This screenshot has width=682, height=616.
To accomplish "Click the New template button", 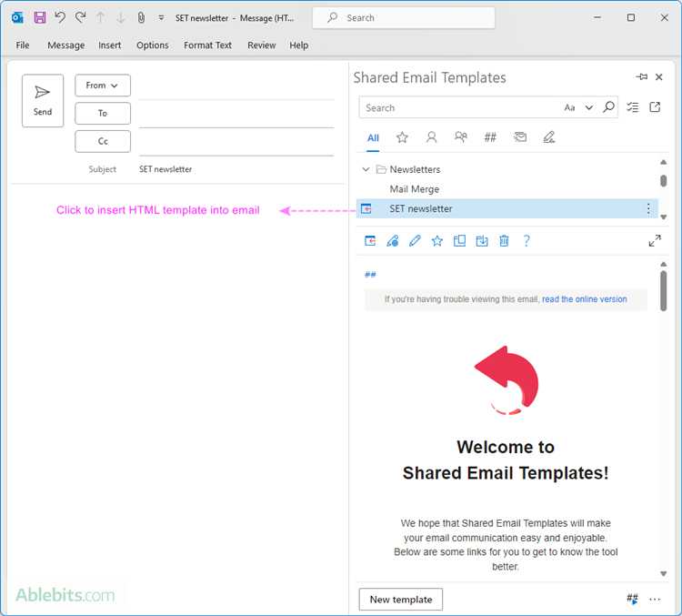I will click(x=401, y=600).
